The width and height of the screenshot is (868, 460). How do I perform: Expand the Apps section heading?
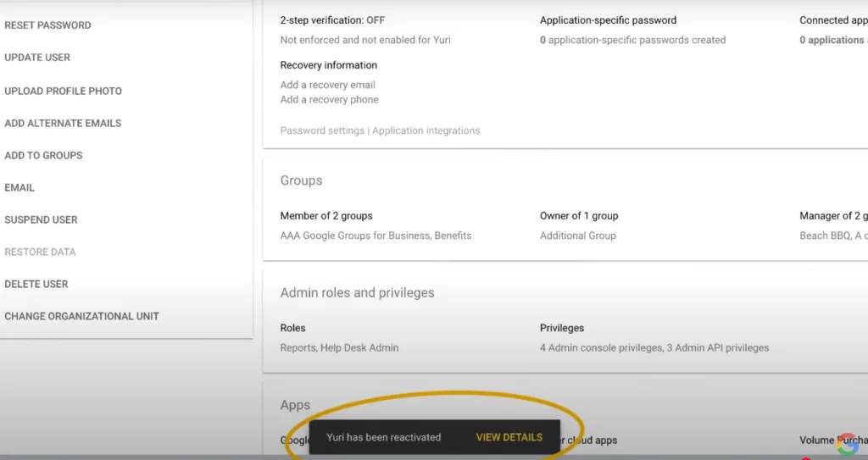[x=295, y=405]
